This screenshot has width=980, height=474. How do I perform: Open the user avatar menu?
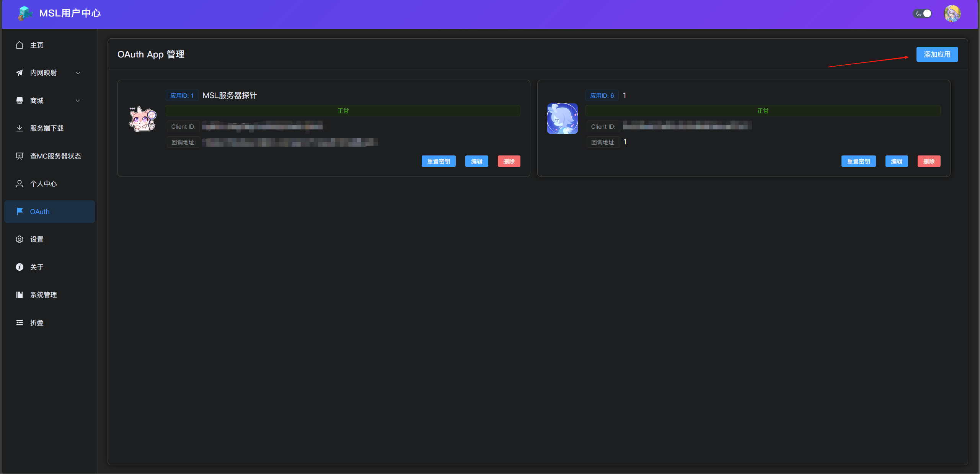[x=952, y=14]
